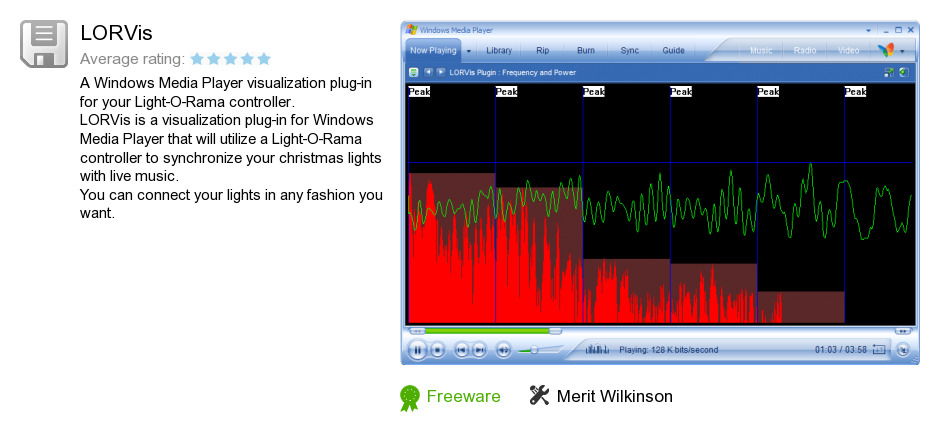The width and height of the screenshot is (940, 442).
Task: Minimize the Windows Media Player window
Action: tap(887, 30)
